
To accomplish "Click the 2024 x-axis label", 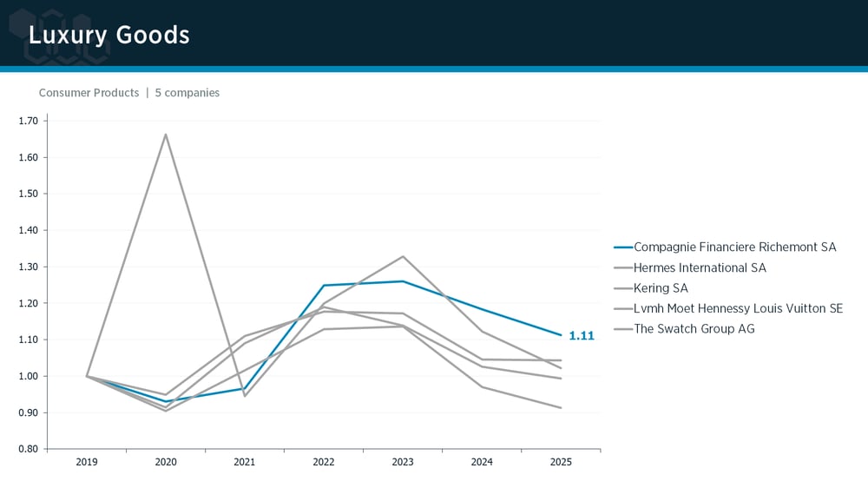I will (482, 462).
